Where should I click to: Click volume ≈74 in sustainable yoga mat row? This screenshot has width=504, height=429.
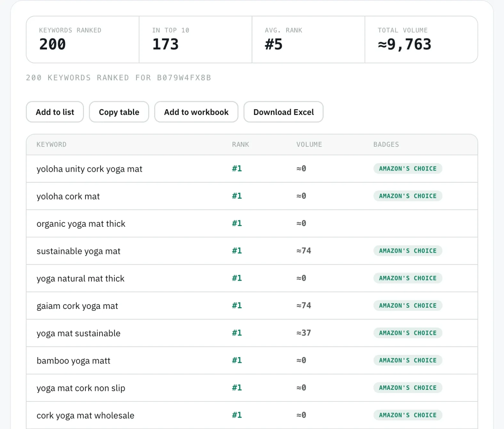click(304, 251)
